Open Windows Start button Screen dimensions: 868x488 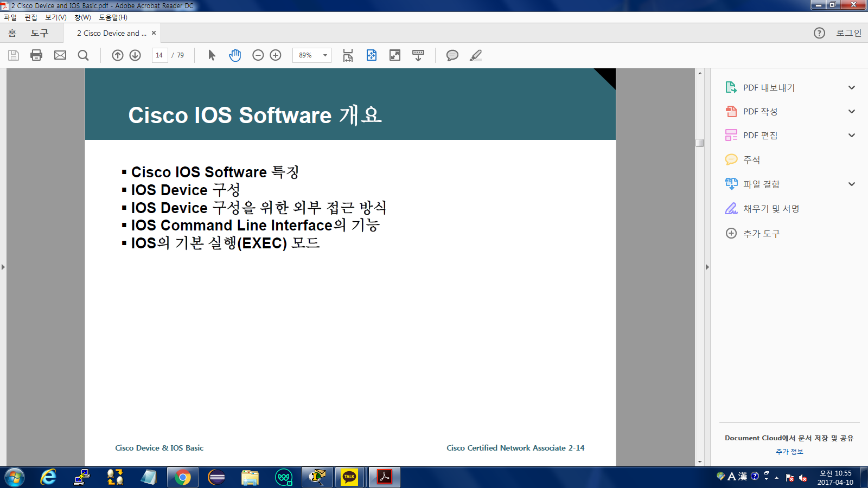(15, 477)
